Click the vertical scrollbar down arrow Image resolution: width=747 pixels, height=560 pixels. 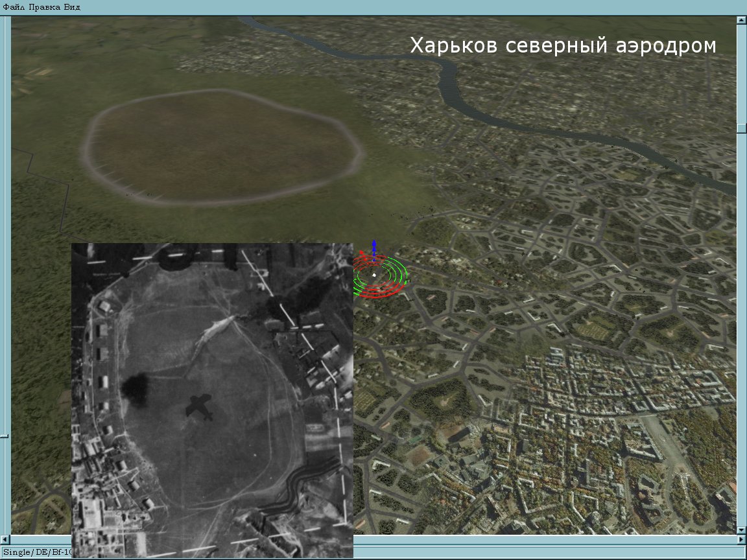pyautogui.click(x=741, y=530)
